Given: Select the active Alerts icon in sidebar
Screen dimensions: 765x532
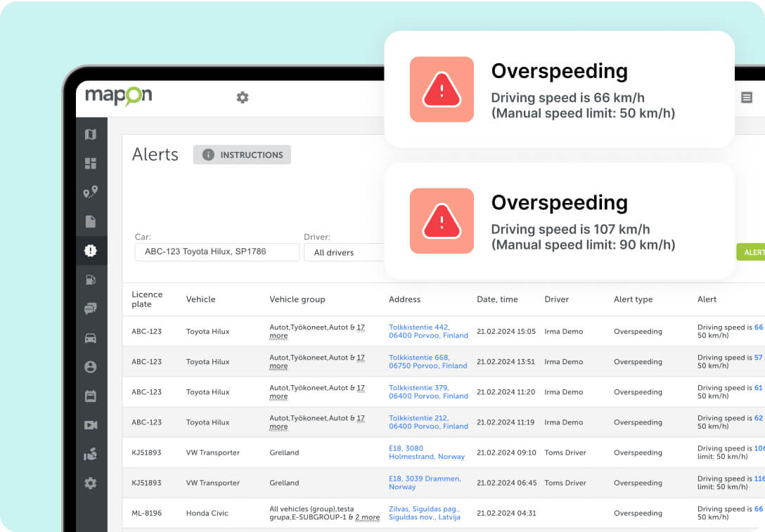Looking at the screenshot, I should click(90, 250).
